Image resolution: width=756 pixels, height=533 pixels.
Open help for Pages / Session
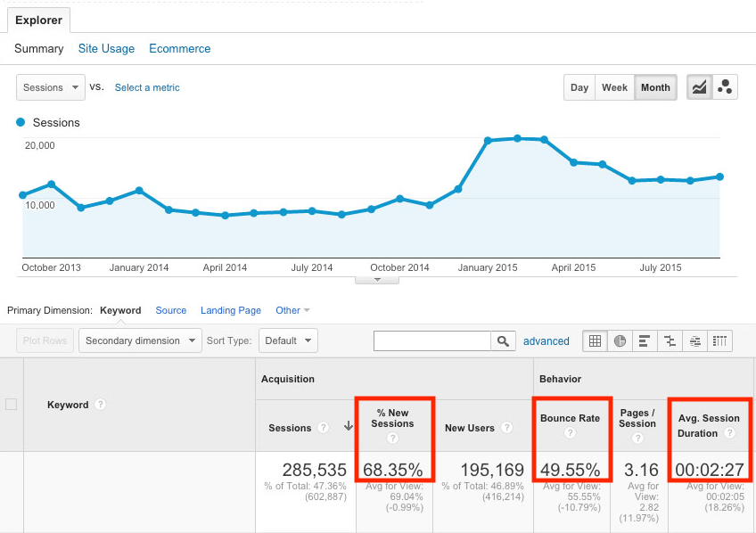tap(637, 438)
